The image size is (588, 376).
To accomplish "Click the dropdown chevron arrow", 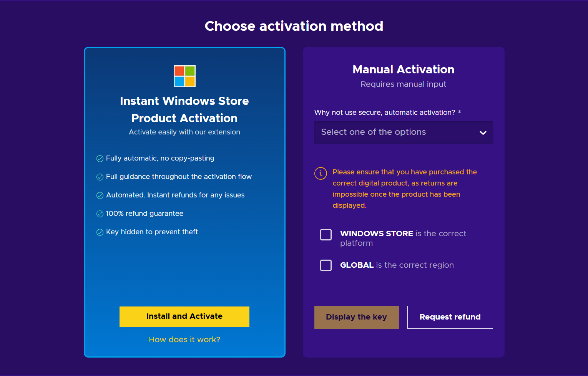I will coord(483,133).
